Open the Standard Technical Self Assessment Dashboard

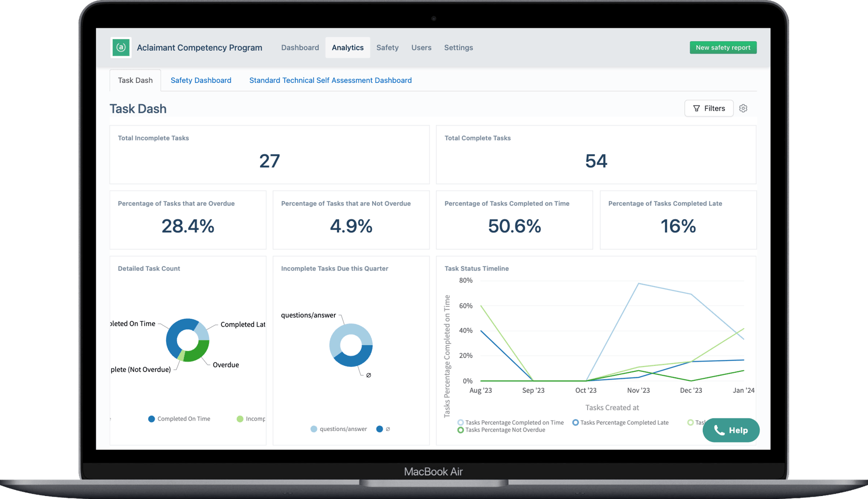pyautogui.click(x=330, y=80)
